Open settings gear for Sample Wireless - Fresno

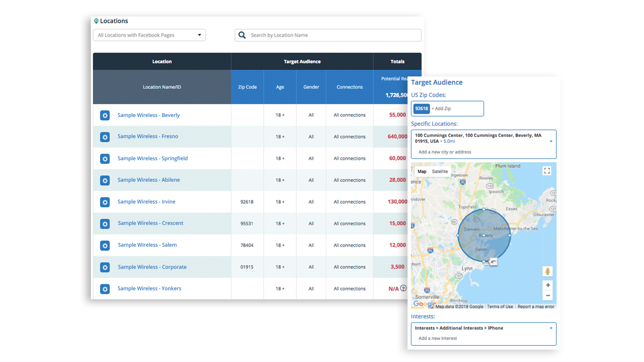pos(105,137)
